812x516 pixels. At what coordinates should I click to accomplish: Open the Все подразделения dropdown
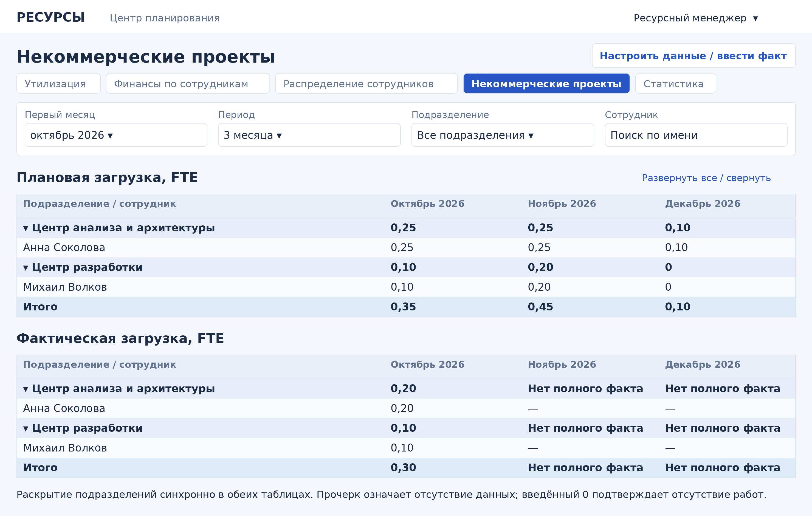click(503, 135)
